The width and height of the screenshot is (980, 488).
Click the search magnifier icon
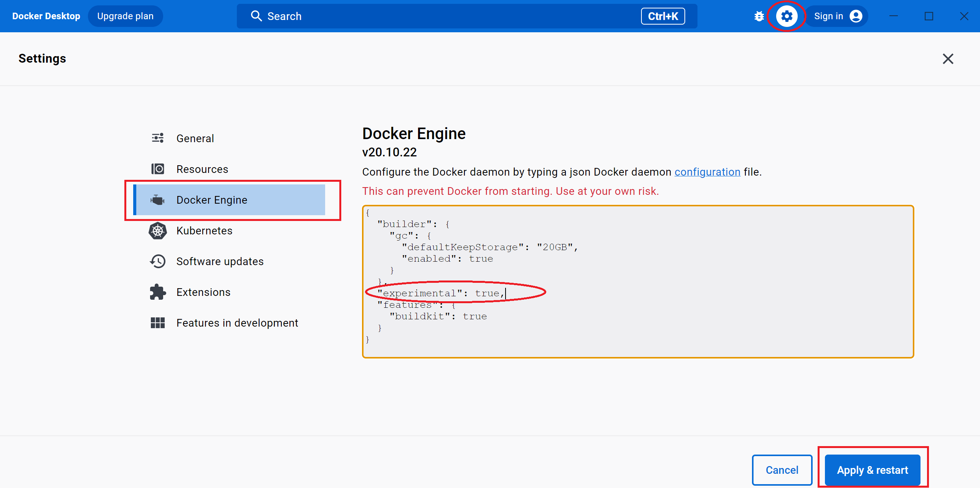tap(256, 16)
